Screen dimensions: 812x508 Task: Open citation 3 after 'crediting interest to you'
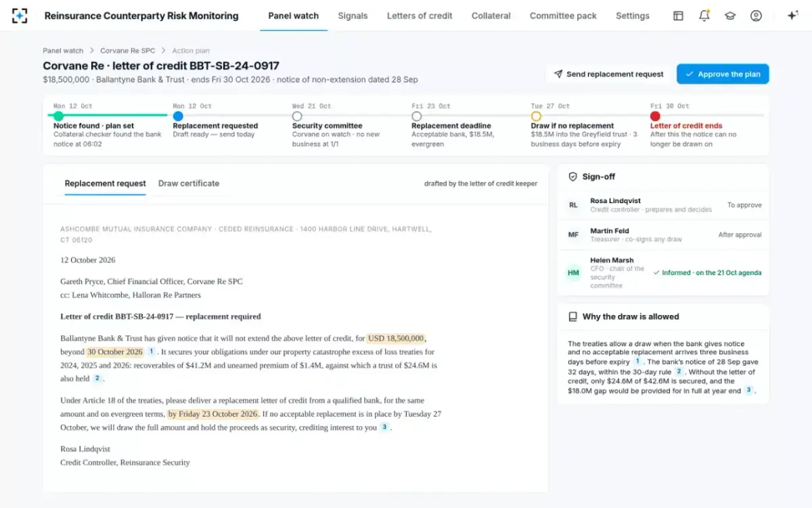coord(384,427)
